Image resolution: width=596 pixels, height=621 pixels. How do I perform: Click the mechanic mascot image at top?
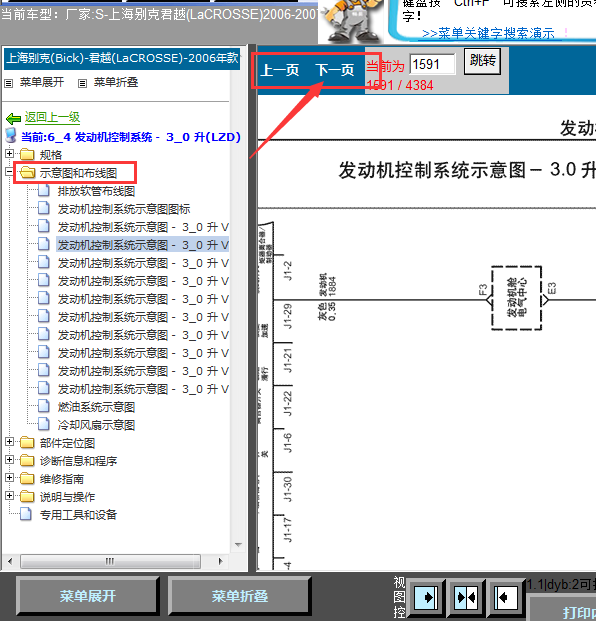click(350, 22)
